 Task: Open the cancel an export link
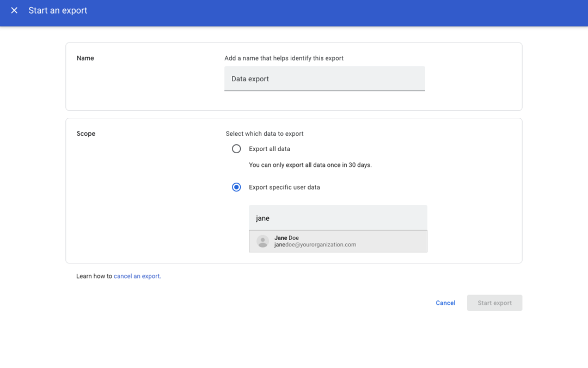(x=137, y=276)
